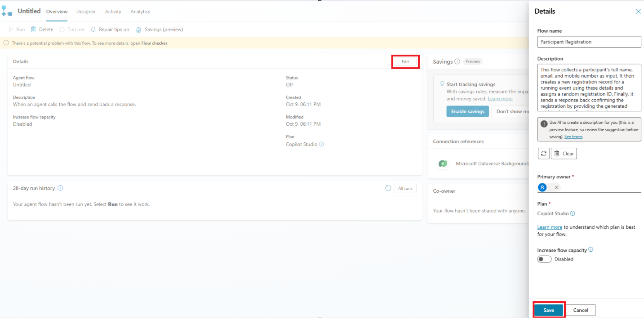Open Savings (preview) from toolbar
The width and height of the screenshot is (644, 318).
click(159, 29)
